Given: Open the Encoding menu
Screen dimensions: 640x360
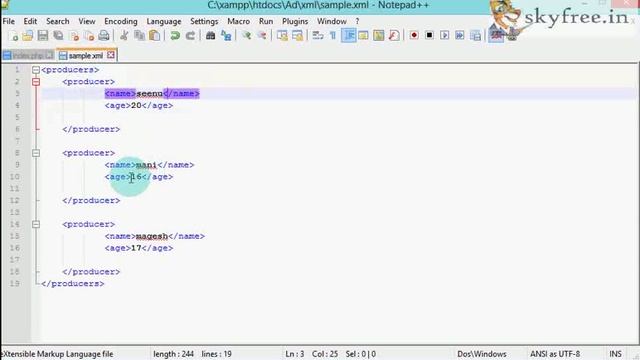Looking at the screenshot, I should point(121,21).
